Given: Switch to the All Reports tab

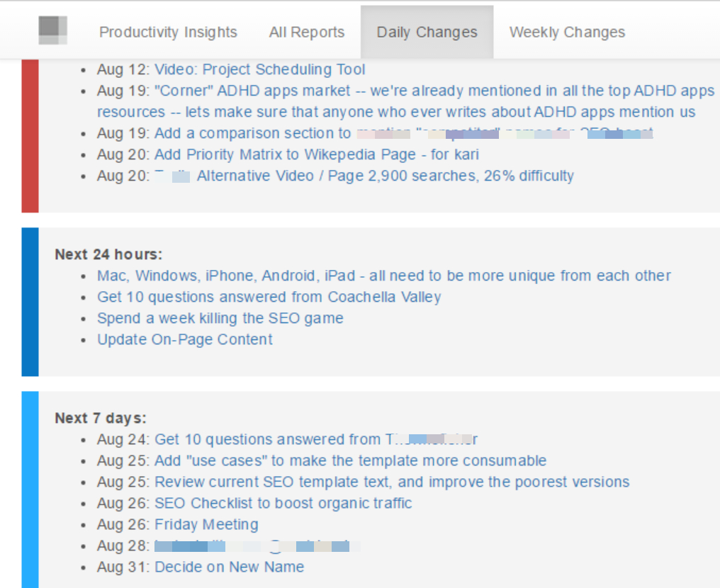Looking at the screenshot, I should 307,33.
